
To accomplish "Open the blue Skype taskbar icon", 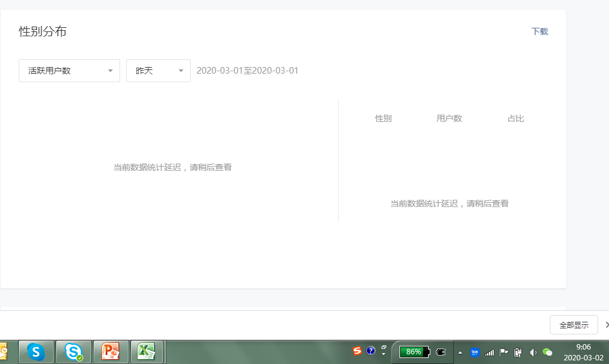I will coord(36,352).
